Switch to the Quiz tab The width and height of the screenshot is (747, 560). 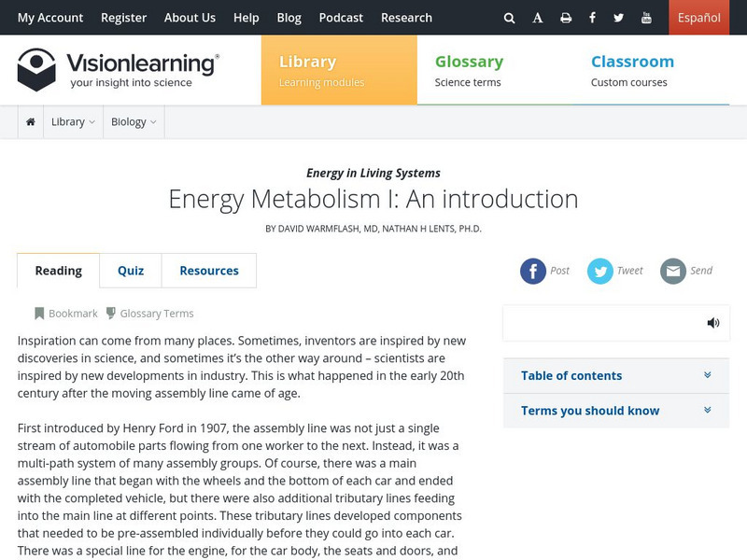point(131,271)
